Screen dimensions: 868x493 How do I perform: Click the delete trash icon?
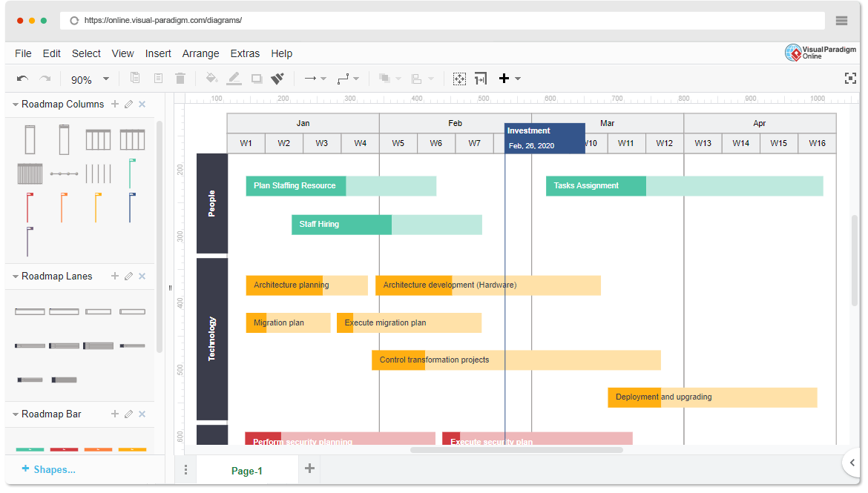point(180,78)
